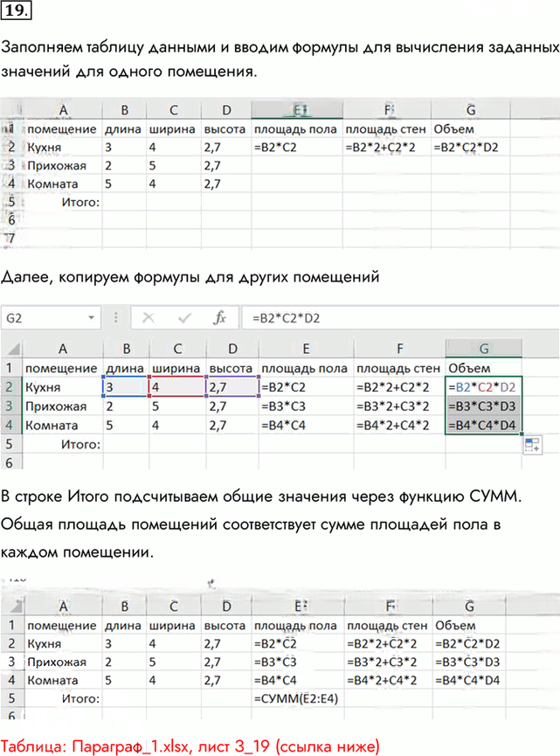Image resolution: width=560 pixels, height=756 pixels.
Task: In the СУММ sheet, click cell =B3*C3*D3
Action: coord(467,662)
